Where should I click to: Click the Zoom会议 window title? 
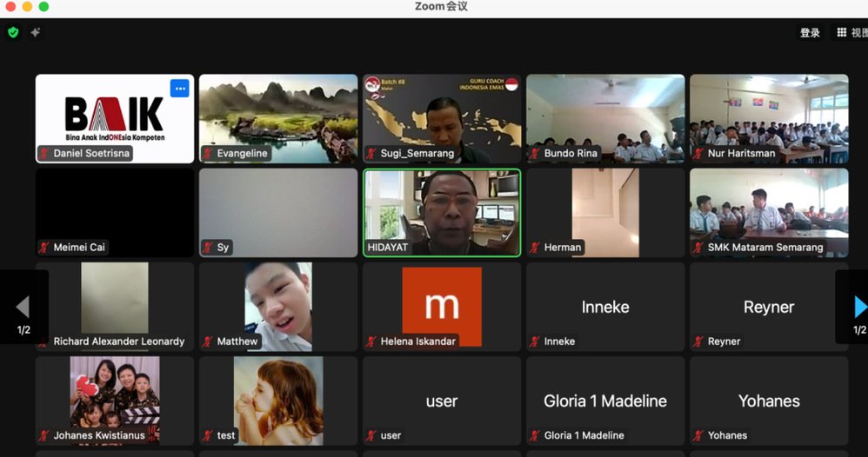coord(441,7)
